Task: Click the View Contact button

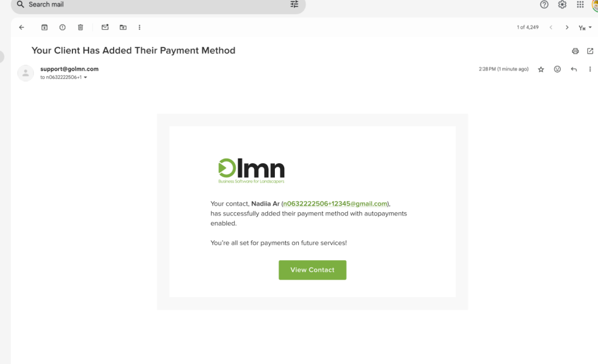Action: tap(312, 270)
